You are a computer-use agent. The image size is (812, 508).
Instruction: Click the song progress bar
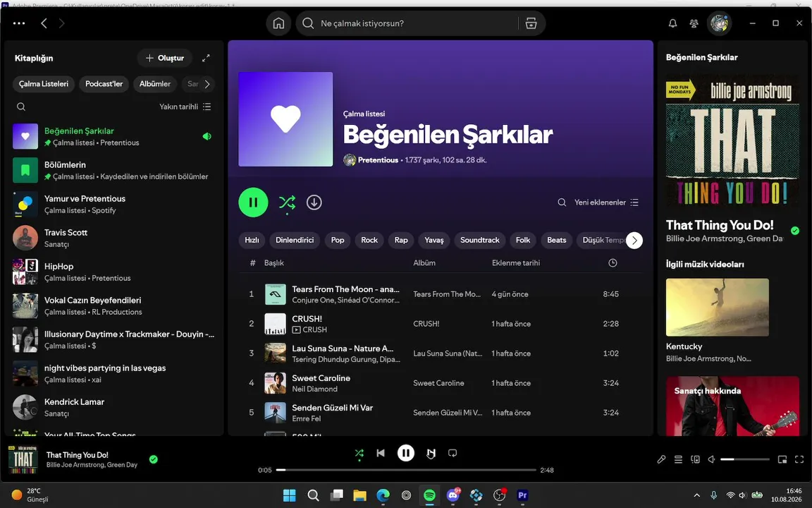(x=406, y=470)
